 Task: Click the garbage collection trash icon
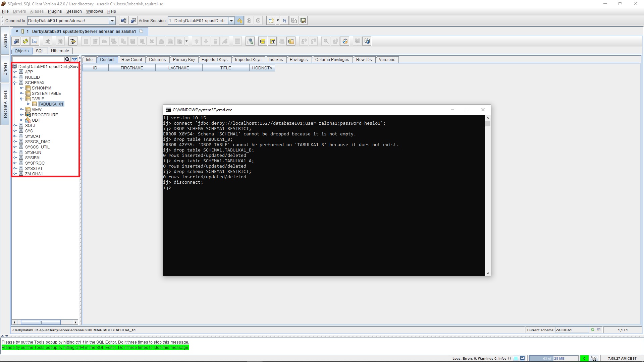pos(593,358)
